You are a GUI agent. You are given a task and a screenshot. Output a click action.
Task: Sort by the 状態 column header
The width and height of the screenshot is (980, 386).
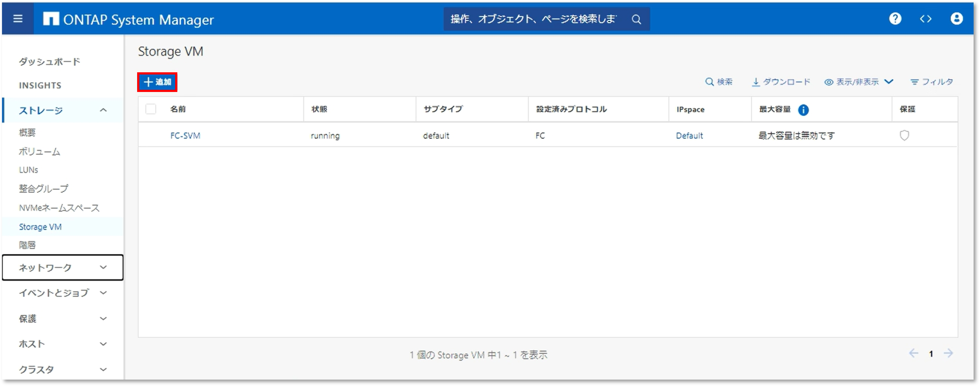[x=319, y=109]
